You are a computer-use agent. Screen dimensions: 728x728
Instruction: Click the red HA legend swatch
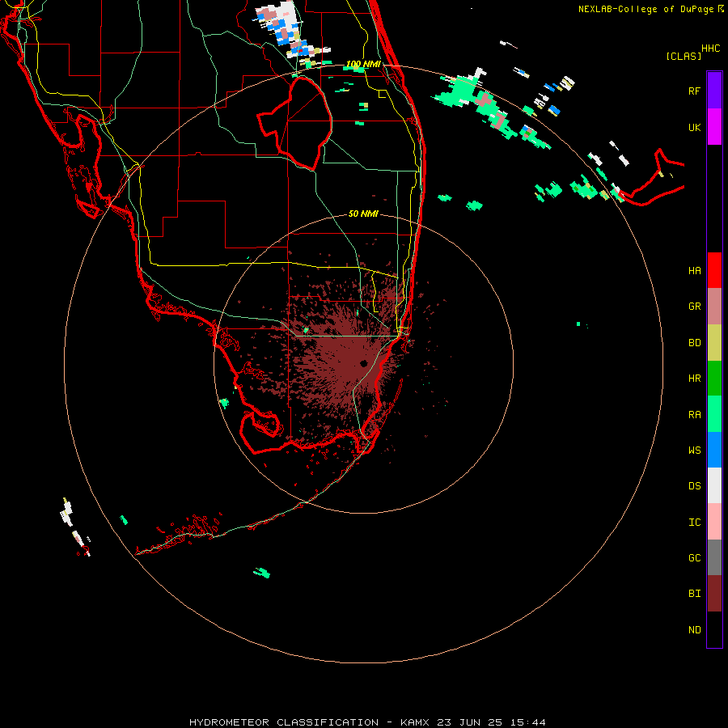tap(714, 270)
